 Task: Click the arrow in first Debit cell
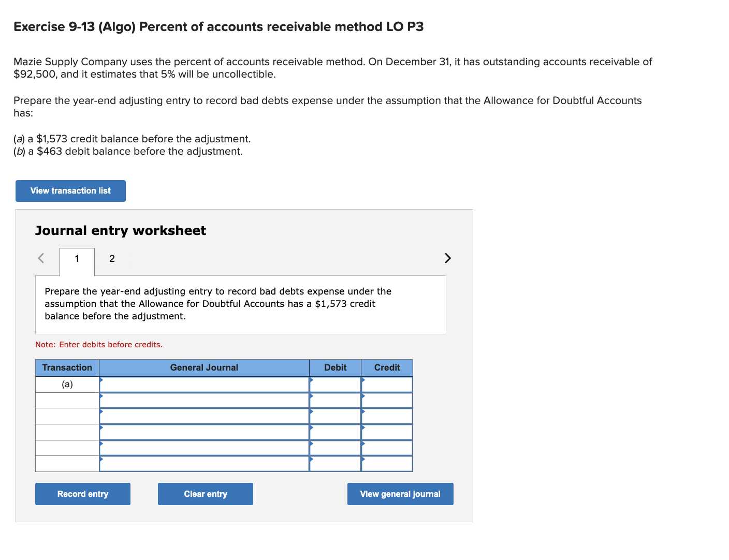(311, 381)
